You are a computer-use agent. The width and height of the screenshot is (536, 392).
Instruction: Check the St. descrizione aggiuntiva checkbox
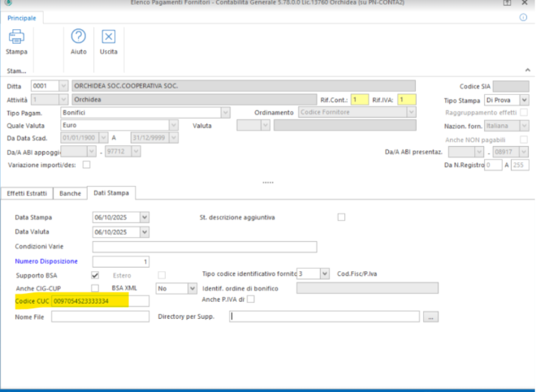(341, 217)
